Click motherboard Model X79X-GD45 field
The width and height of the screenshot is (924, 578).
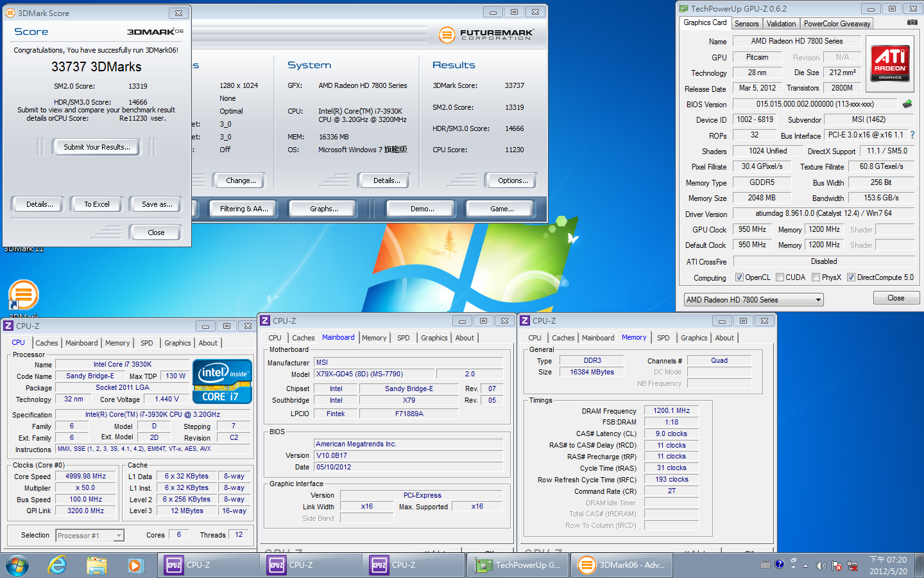(x=373, y=374)
